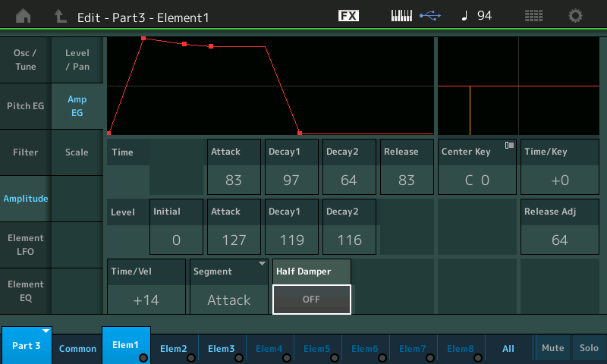Click the exit up-arrow icon
The height and width of the screenshot is (364, 607).
tap(60, 16)
